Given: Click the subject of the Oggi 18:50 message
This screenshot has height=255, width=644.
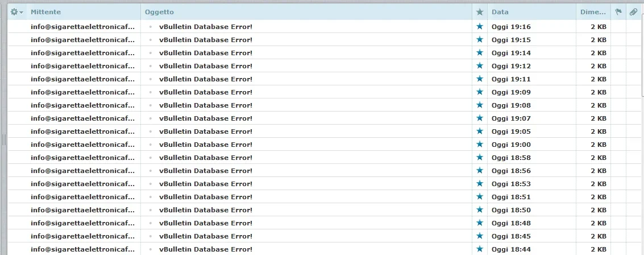Looking at the screenshot, I should pyautogui.click(x=206, y=210).
